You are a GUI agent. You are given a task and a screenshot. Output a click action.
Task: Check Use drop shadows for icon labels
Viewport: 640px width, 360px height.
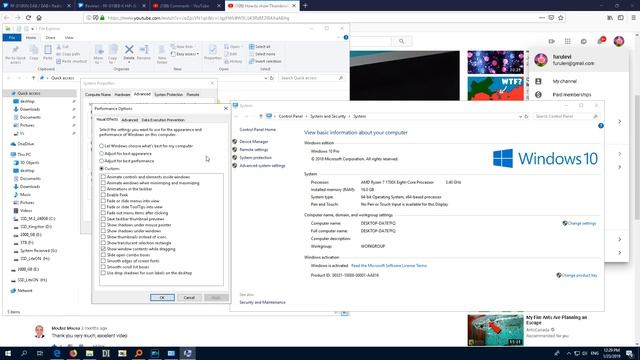pos(103,273)
